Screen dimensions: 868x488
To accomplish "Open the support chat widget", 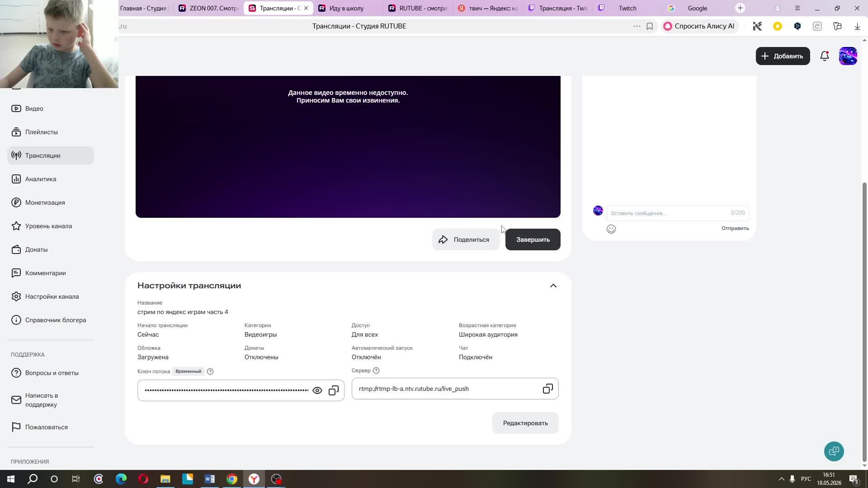I will pyautogui.click(x=834, y=451).
